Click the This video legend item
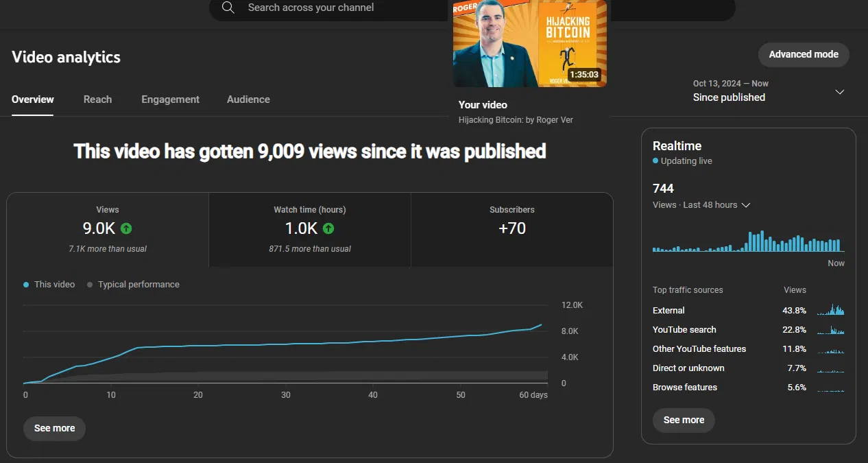 [49, 285]
